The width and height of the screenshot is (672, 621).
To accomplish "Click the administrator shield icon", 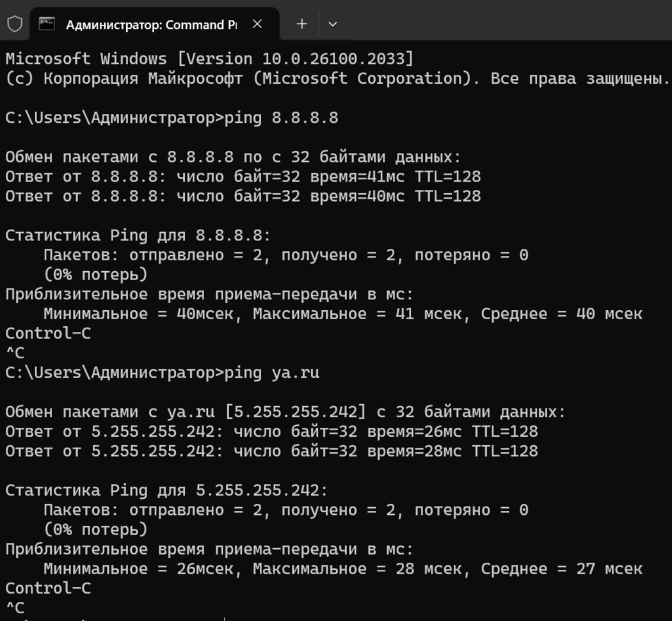I will tap(15, 24).
